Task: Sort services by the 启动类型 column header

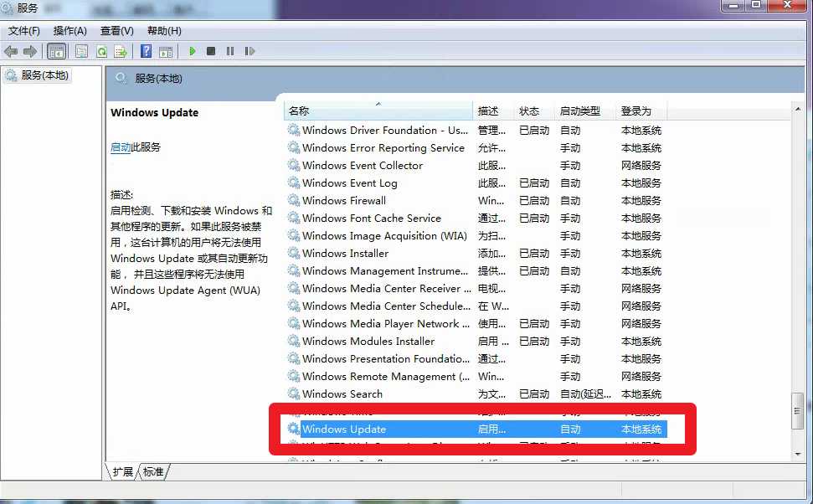Action: point(579,111)
